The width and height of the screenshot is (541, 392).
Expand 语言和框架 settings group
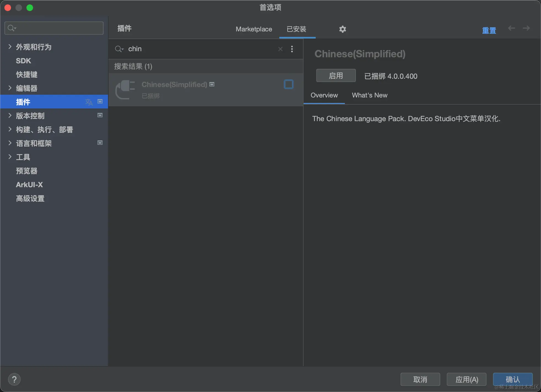click(x=10, y=143)
